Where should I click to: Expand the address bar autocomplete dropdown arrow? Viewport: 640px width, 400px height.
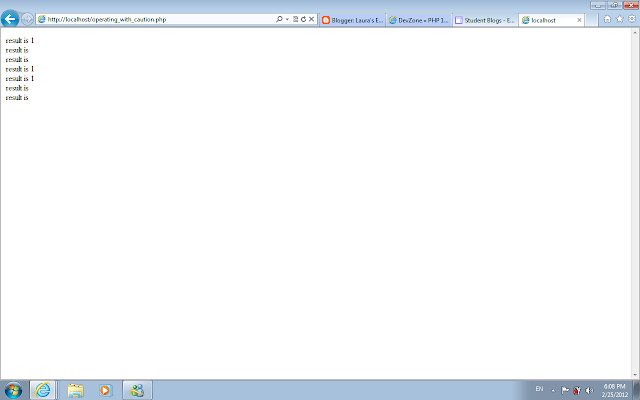tap(287, 19)
